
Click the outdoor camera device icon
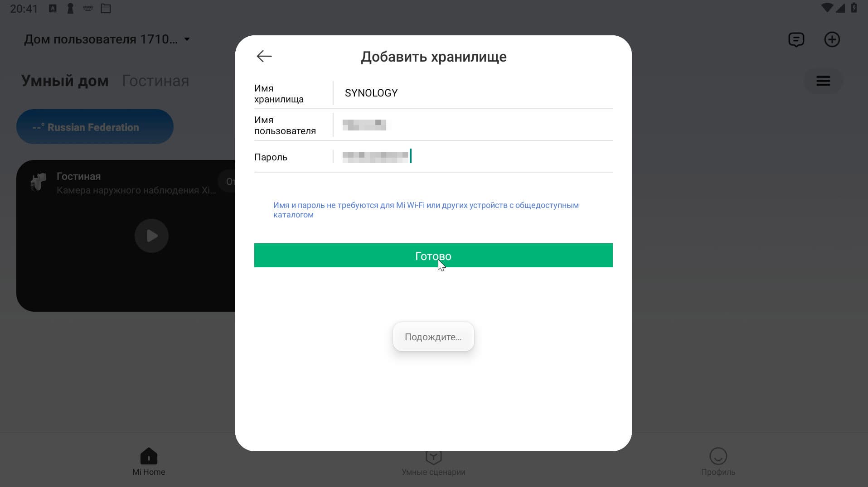click(x=38, y=182)
